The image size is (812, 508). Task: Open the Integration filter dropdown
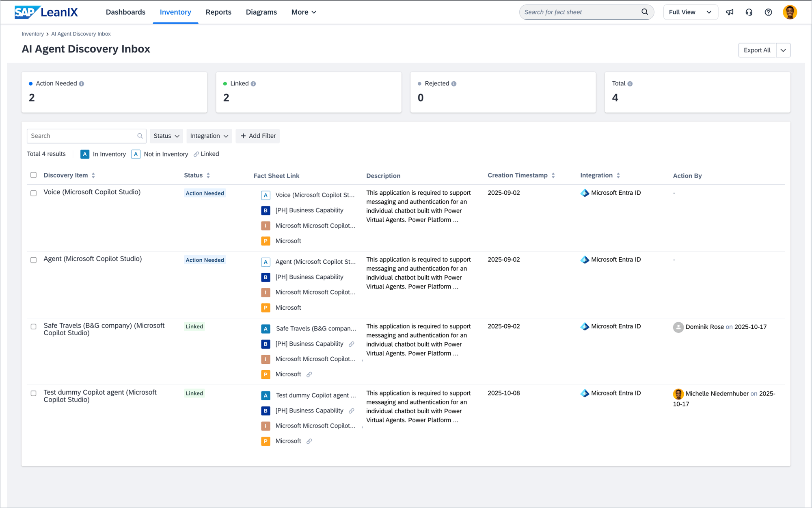209,136
